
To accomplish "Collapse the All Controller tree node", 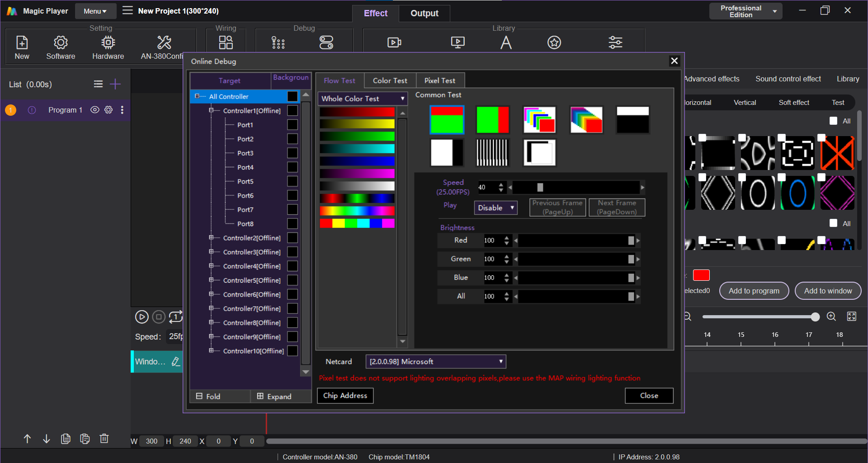I will click(197, 96).
